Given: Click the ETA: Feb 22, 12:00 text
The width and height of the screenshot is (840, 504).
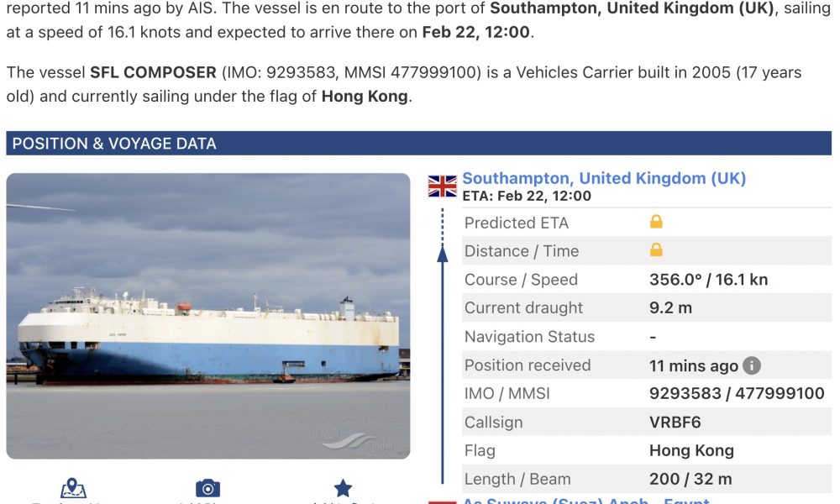Looking at the screenshot, I should click(x=527, y=196).
